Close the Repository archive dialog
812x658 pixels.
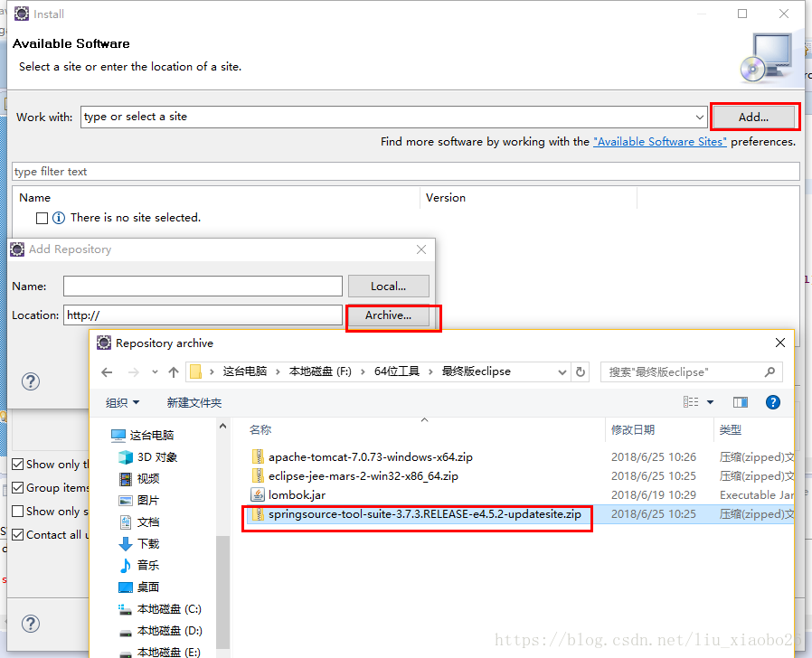coord(780,343)
